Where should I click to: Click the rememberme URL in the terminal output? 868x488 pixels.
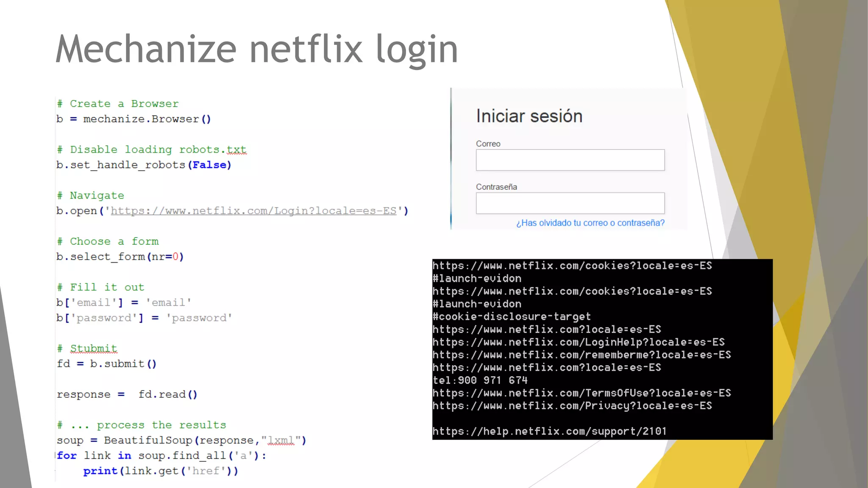(x=581, y=355)
